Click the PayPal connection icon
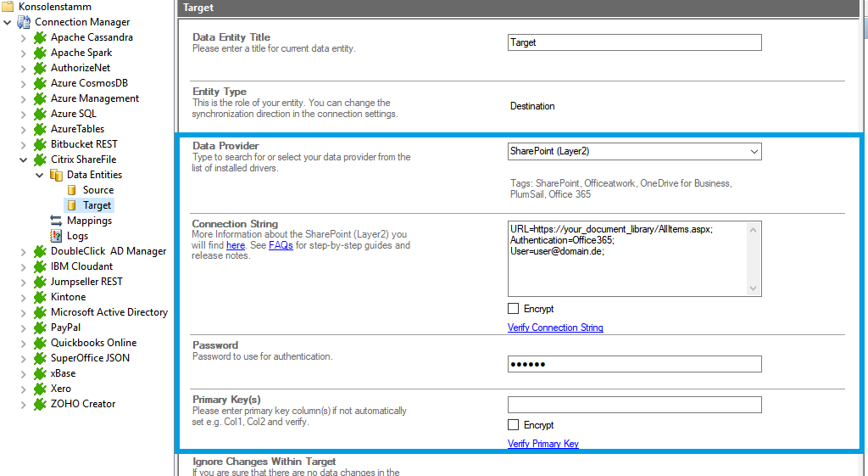This screenshot has width=868, height=476. 40,328
